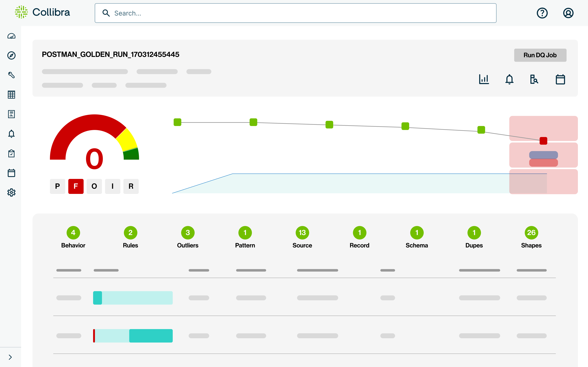Open the reports document icon in sidebar

(x=11, y=114)
